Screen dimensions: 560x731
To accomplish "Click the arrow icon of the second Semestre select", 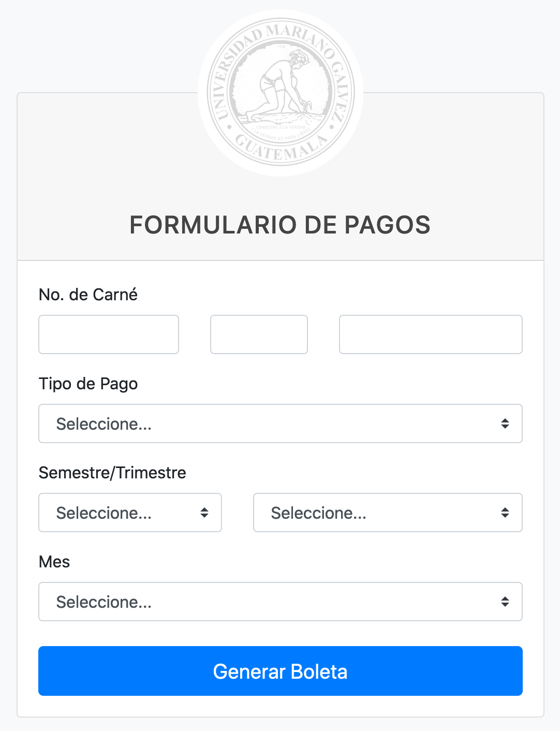I will 505,513.
